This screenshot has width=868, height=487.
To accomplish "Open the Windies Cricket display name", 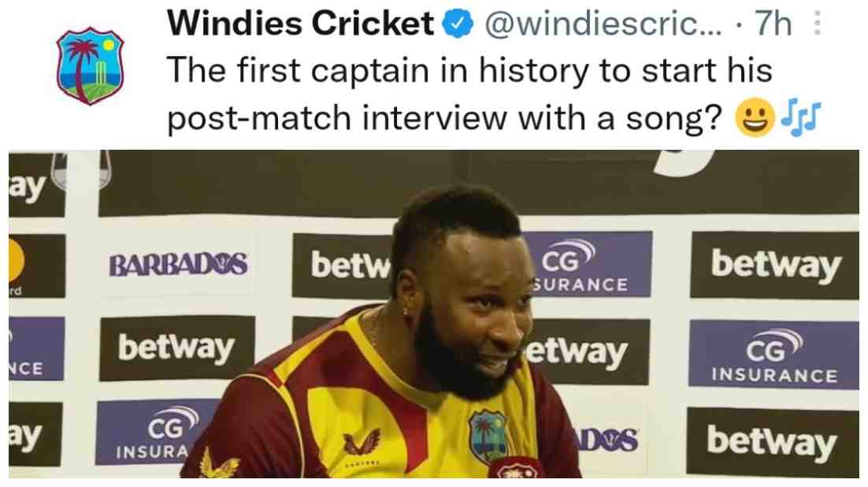I will pyautogui.click(x=300, y=24).
